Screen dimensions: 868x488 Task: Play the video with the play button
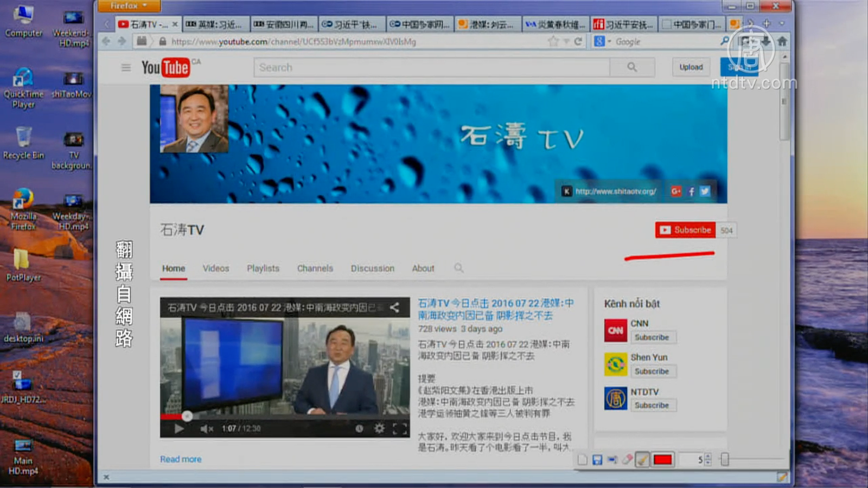click(178, 428)
